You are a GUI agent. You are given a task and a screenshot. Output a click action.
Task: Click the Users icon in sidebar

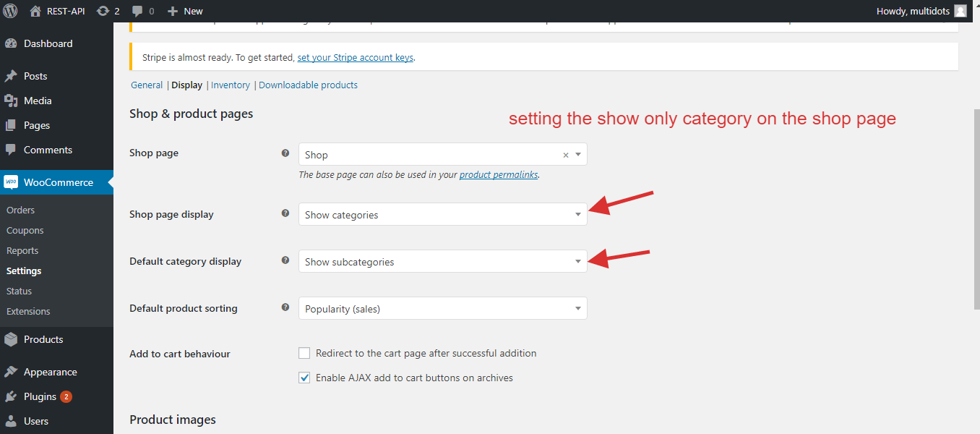tap(11, 421)
